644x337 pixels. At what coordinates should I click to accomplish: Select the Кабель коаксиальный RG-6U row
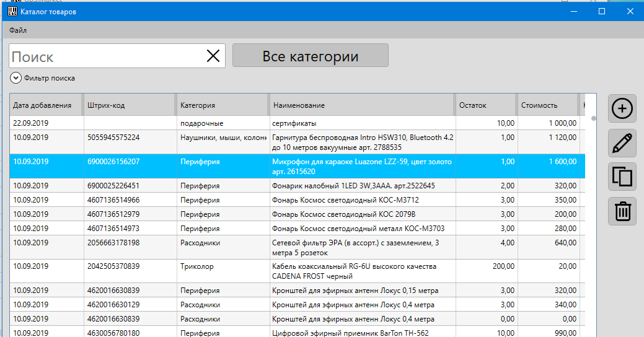pos(298,271)
